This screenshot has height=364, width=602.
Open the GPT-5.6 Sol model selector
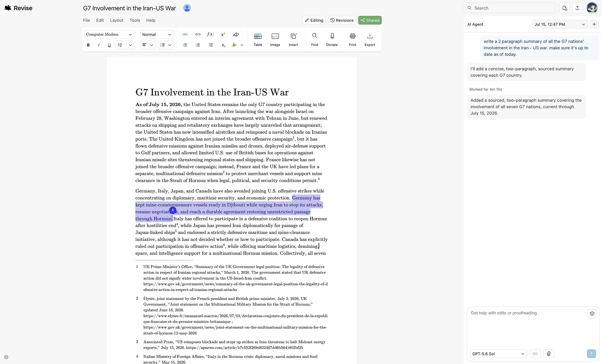498,354
